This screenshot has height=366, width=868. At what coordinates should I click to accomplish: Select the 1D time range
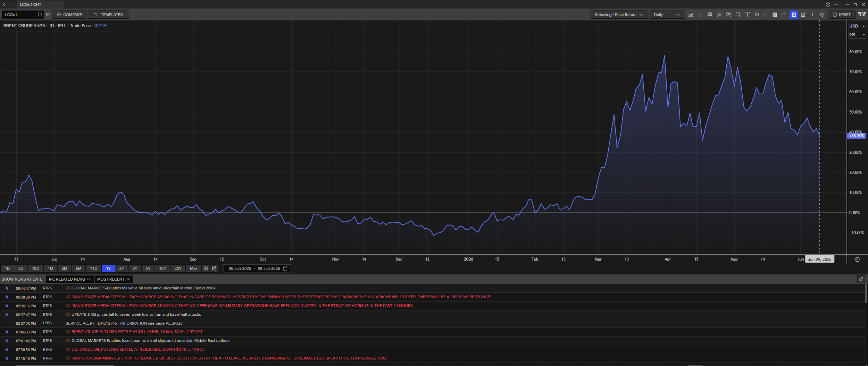point(7,269)
